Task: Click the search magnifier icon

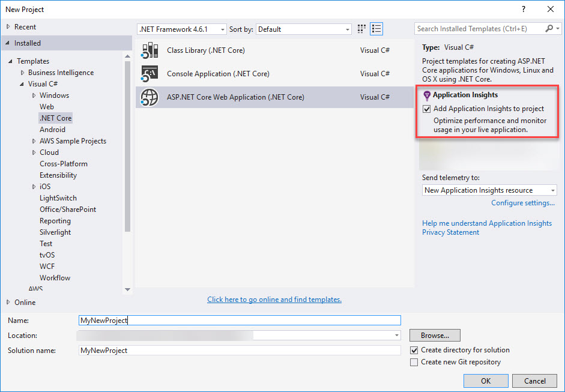Action: point(549,28)
